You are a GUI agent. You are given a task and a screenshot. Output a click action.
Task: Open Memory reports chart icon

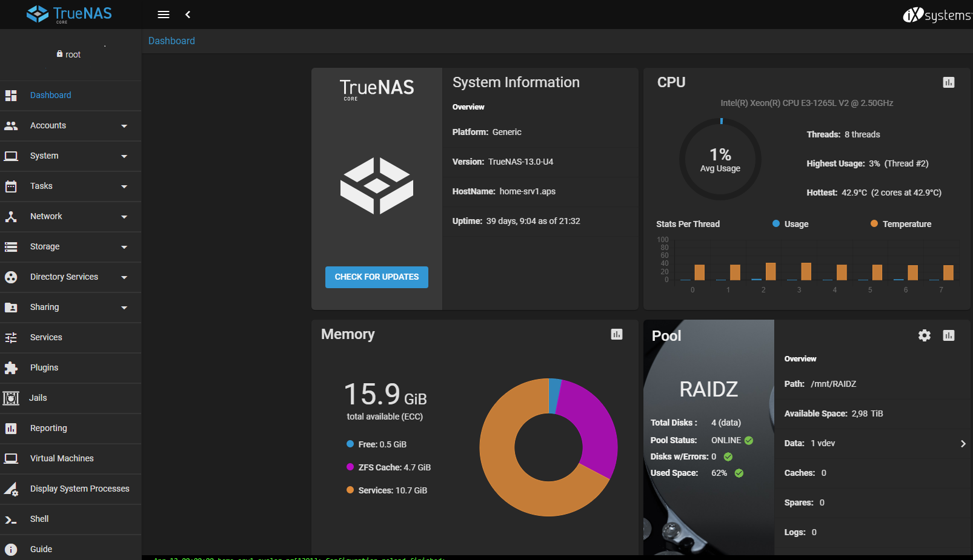coord(617,334)
